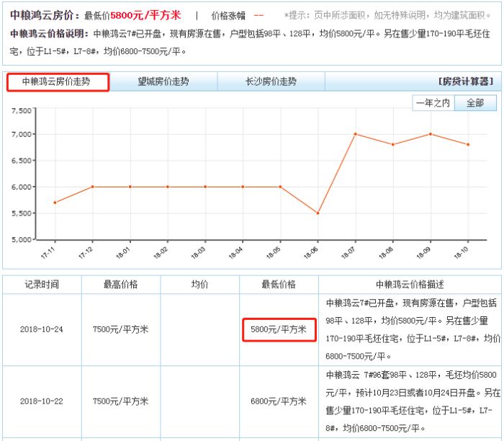Click the 18-05 x-axis label
The width and height of the screenshot is (504, 441).
coord(274,252)
